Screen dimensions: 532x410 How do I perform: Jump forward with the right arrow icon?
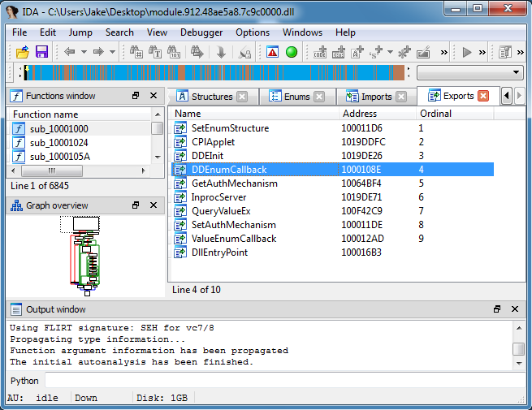(x=98, y=52)
